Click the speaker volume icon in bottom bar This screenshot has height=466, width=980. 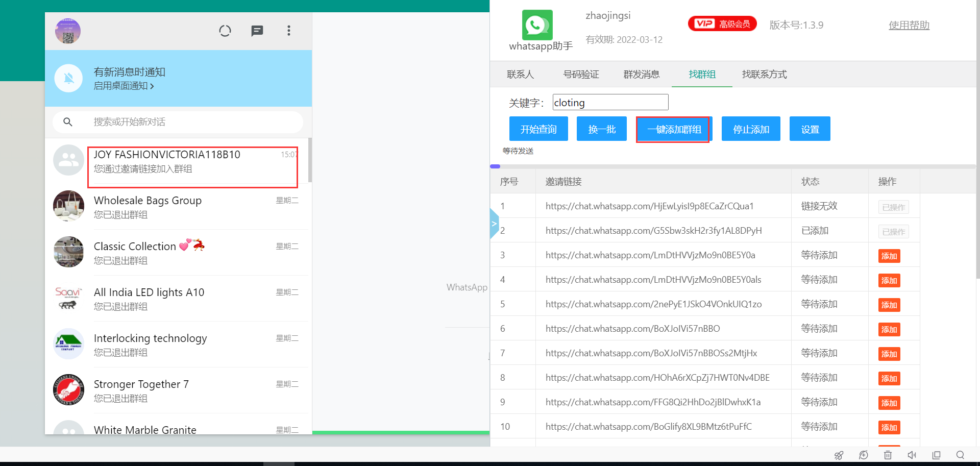[x=912, y=455]
